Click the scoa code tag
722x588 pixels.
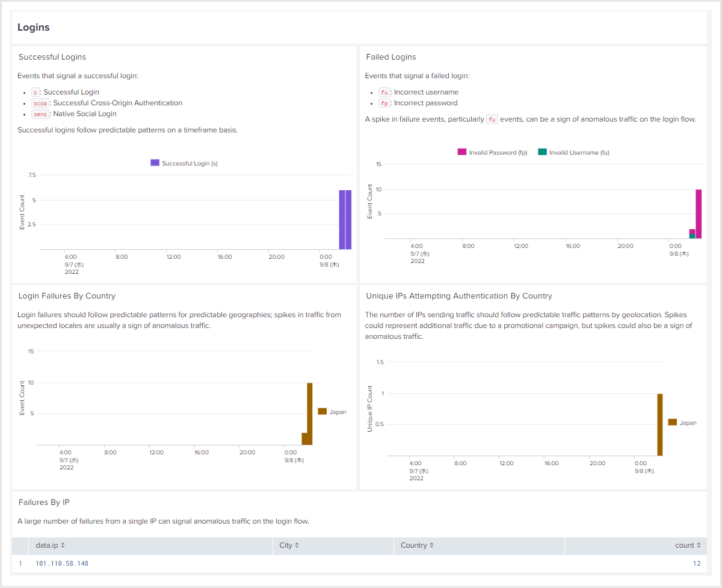pos(40,104)
